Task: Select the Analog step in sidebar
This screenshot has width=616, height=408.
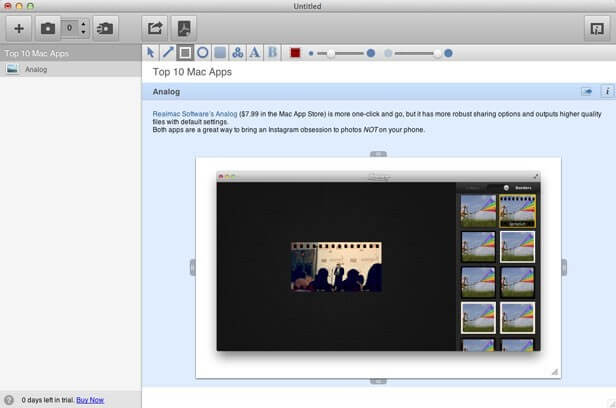Action: (71, 69)
